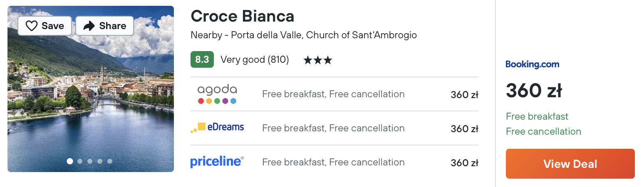This screenshot has width=644, height=187.
Task: Click the large 360 zł Booking.com price
Action: pyautogui.click(x=534, y=91)
